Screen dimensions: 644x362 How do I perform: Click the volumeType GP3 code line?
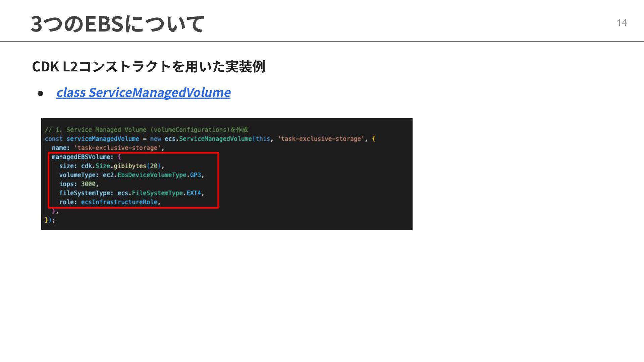click(x=131, y=175)
